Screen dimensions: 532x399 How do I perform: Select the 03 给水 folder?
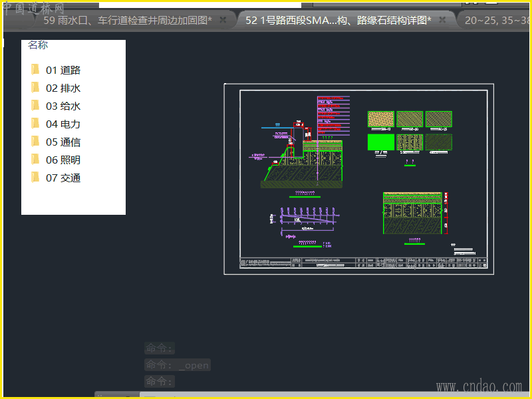point(63,106)
